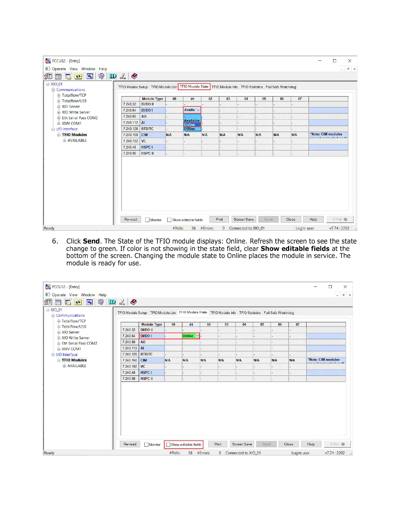Screen dimensions: 411x532
Task: Click the Entry toolbar icon in upper window
Action: pos(58,76)
